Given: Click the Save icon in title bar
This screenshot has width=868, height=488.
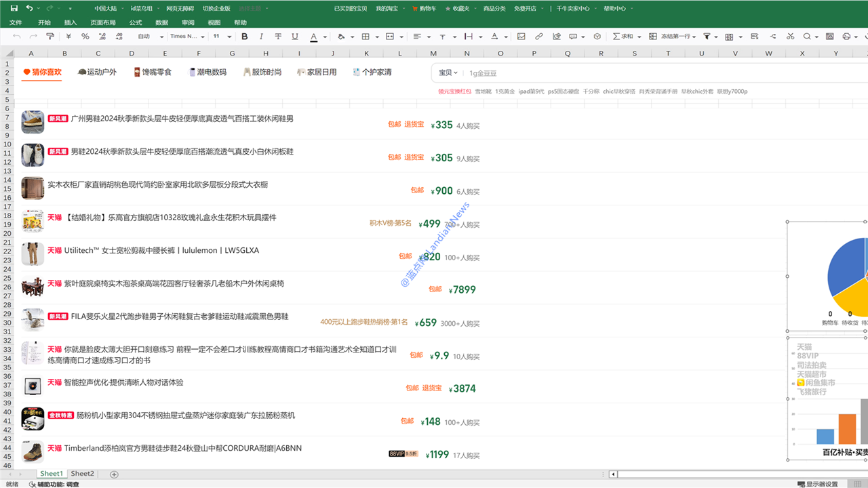Looking at the screenshot, I should (x=14, y=8).
